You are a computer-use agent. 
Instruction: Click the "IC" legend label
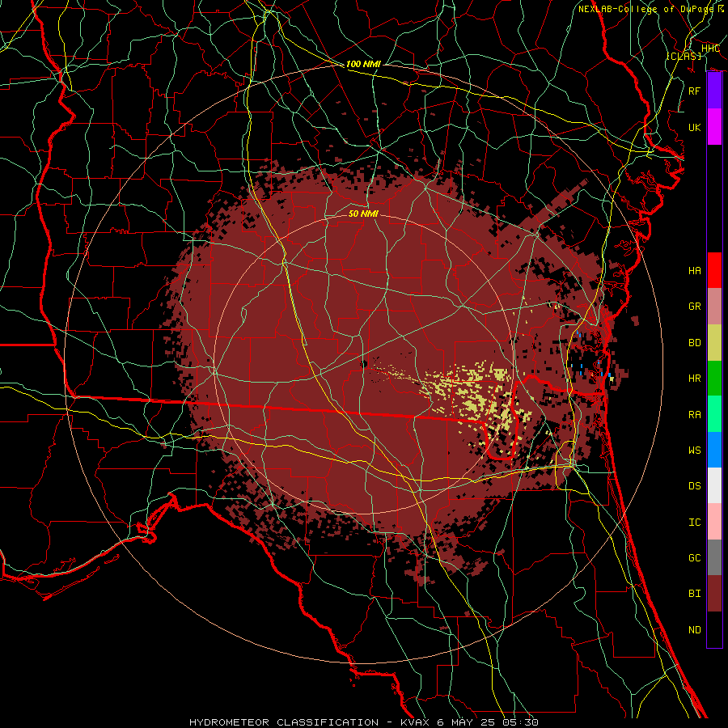pos(695,523)
